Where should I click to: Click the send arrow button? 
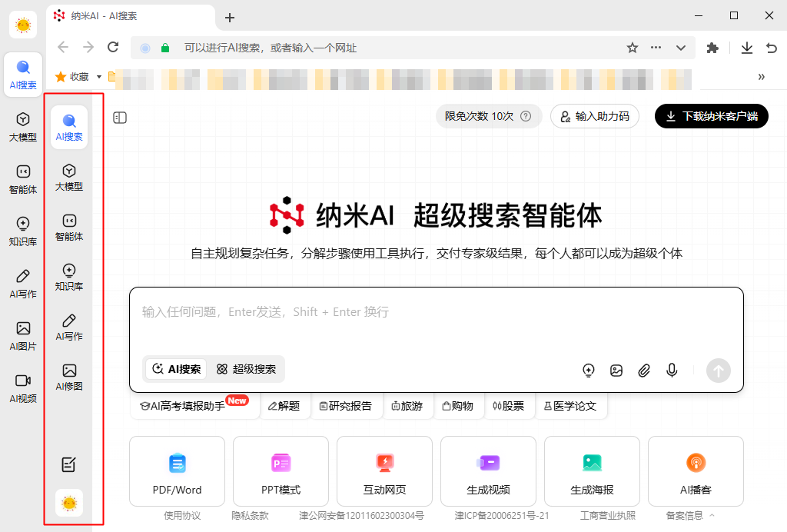coord(719,371)
